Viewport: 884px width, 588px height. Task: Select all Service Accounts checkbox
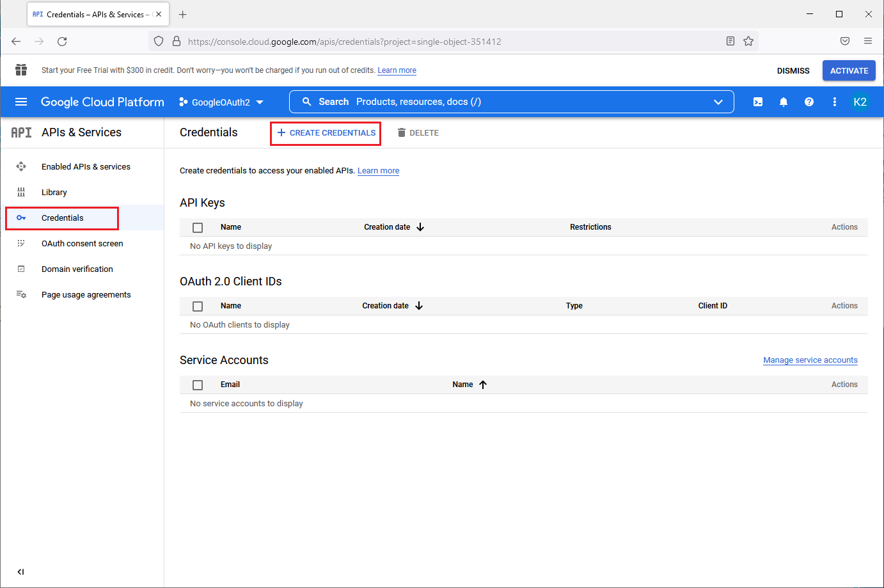[x=198, y=385]
